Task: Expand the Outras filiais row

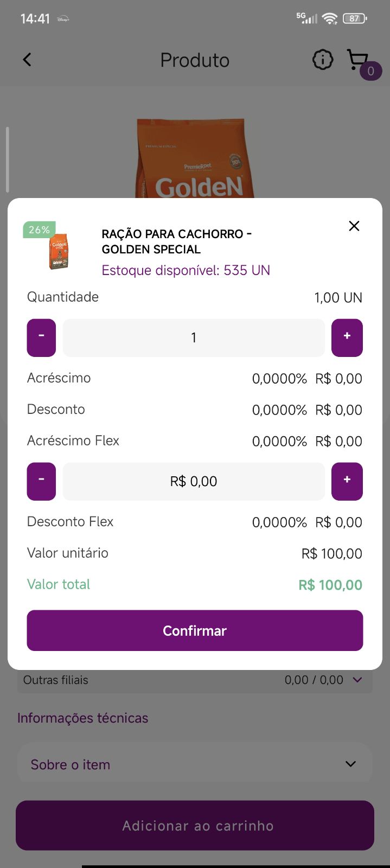Action: coord(195,680)
